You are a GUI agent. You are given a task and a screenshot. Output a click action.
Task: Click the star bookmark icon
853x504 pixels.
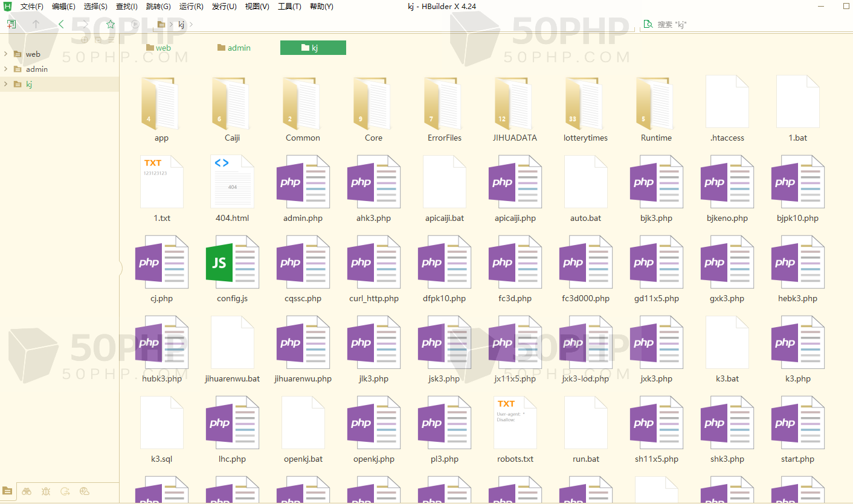pos(110,24)
